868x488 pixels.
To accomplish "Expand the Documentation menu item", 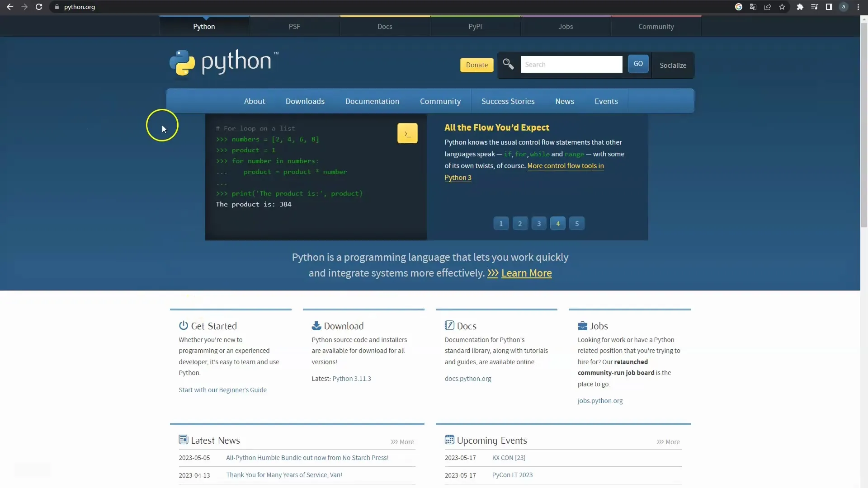I will coord(372,101).
